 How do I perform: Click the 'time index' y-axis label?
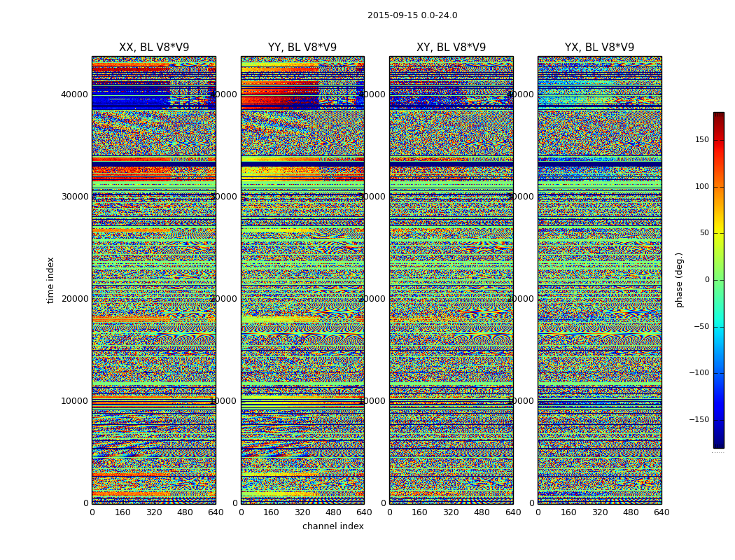[50, 280]
